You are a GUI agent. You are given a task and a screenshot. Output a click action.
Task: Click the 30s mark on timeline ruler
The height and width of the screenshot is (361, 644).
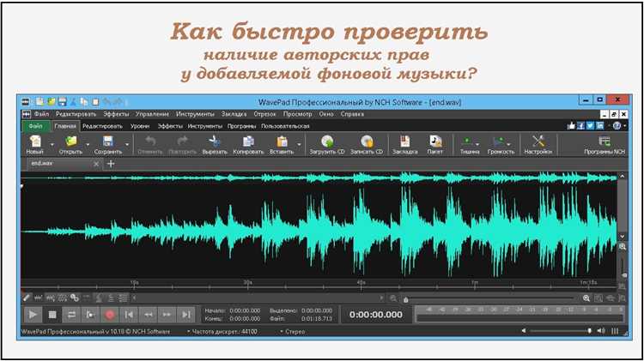[x=247, y=283]
